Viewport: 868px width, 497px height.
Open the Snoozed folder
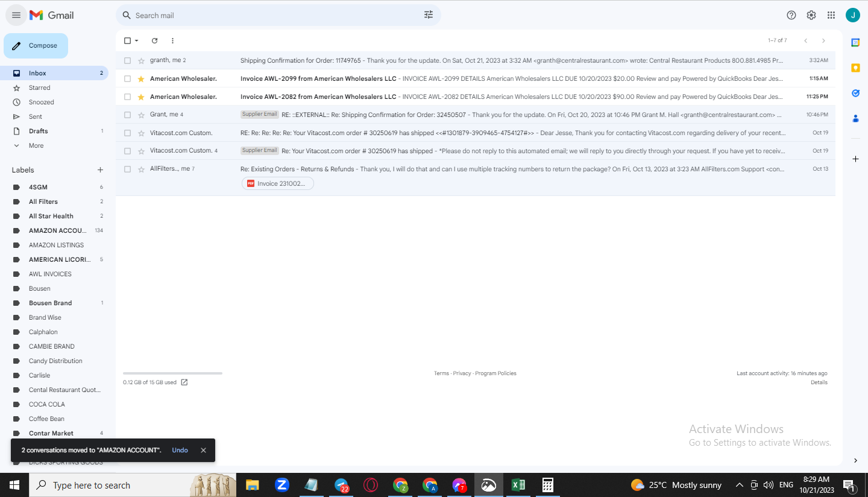coord(54,102)
